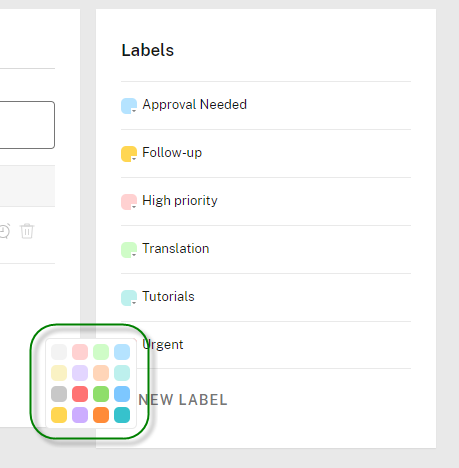Select the dark gray color swatch
This screenshot has width=459, height=468.
pyautogui.click(x=59, y=394)
